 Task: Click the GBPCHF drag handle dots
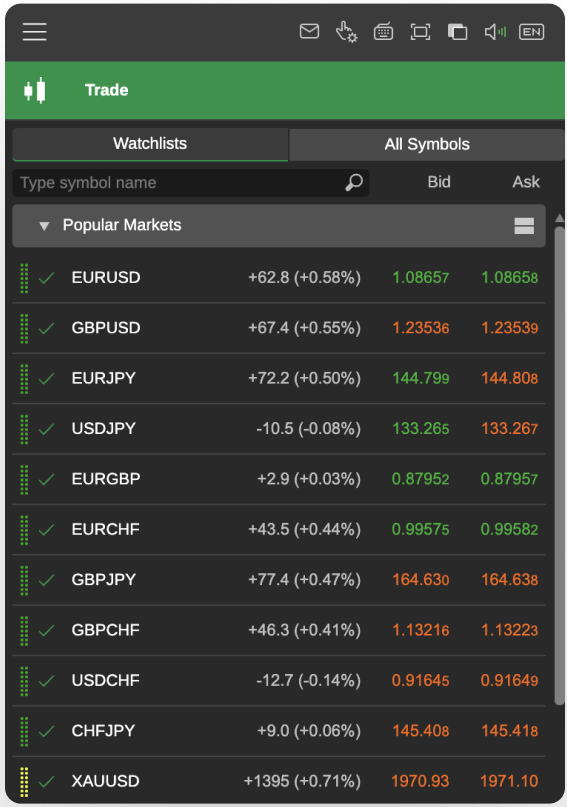click(24, 630)
